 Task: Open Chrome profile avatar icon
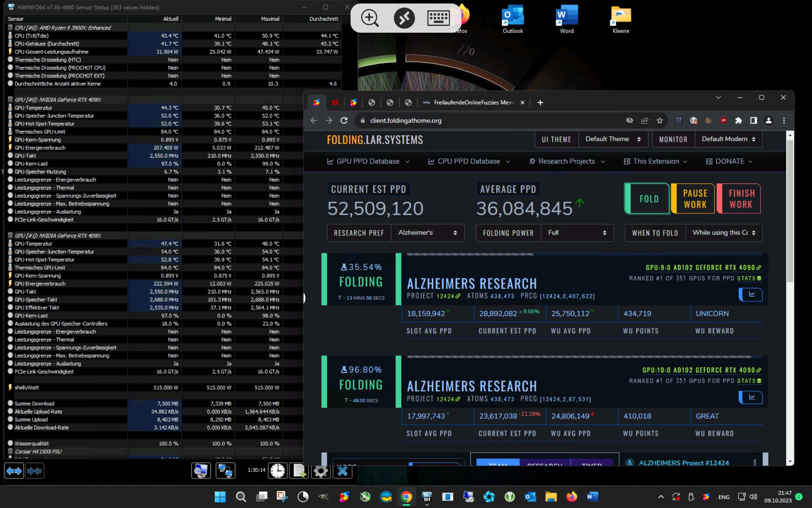pos(769,120)
